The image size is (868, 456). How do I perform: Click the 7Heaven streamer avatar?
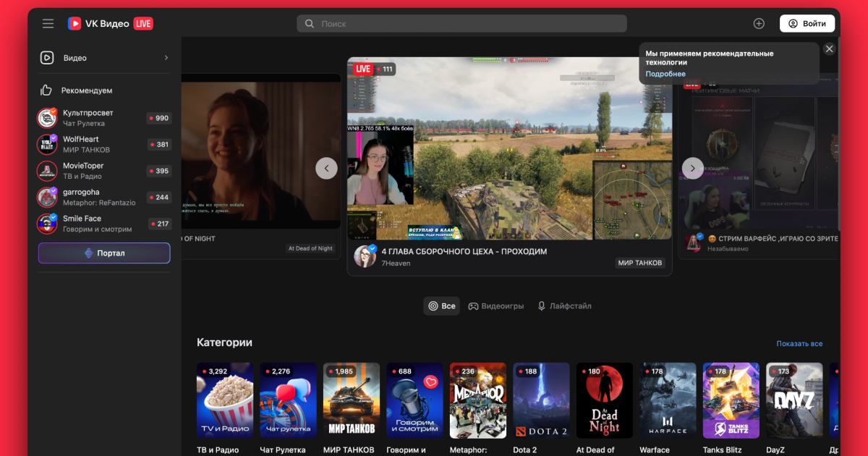[x=365, y=256]
